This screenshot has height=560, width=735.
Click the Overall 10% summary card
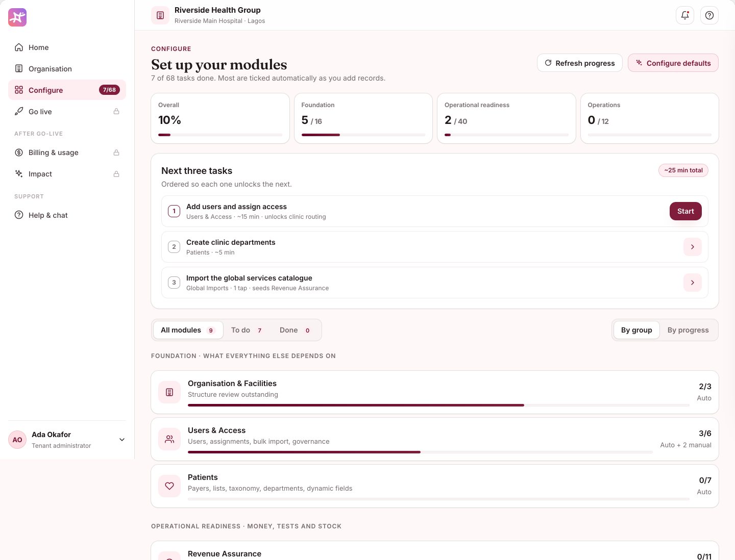pyautogui.click(x=220, y=118)
